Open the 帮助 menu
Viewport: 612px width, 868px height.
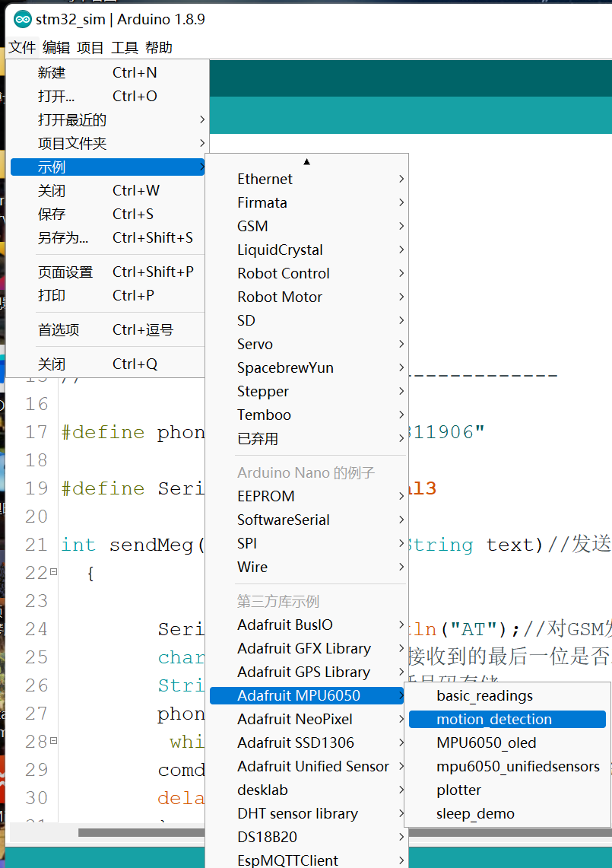[159, 48]
